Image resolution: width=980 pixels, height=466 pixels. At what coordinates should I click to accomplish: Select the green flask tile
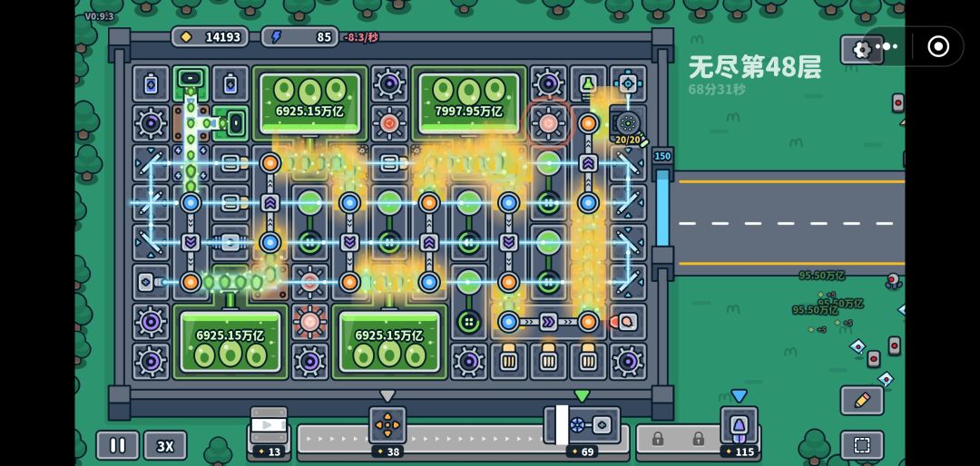(588, 83)
